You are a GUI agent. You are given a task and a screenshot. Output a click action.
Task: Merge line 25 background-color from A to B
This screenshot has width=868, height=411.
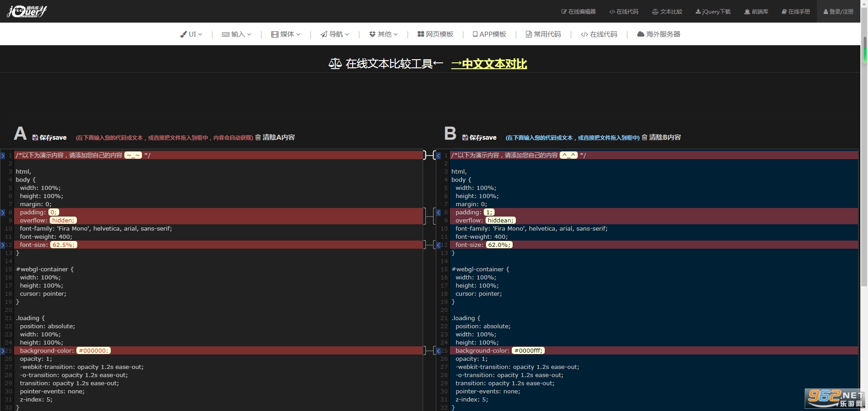point(3,351)
